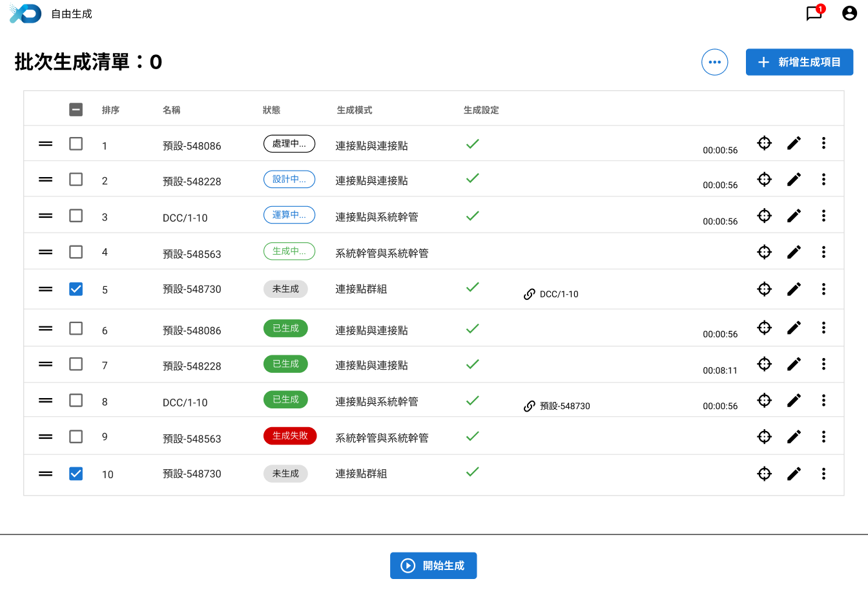868x590 pixels.
Task: Open the chat notifications icon
Action: point(814,14)
